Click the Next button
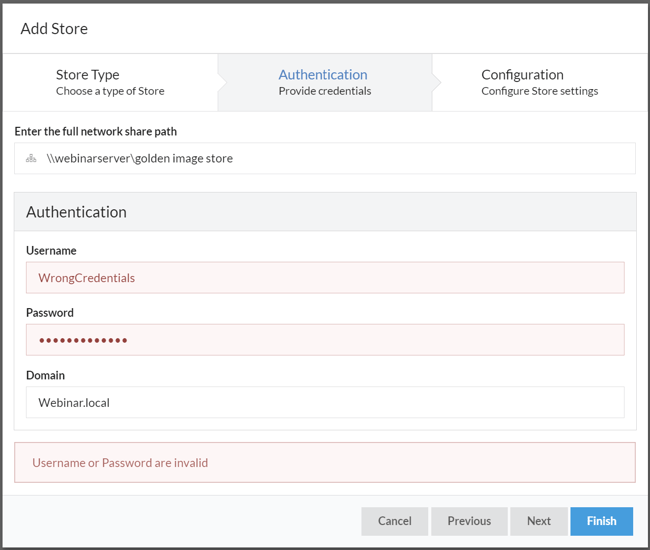This screenshot has width=650, height=550. pos(539,521)
